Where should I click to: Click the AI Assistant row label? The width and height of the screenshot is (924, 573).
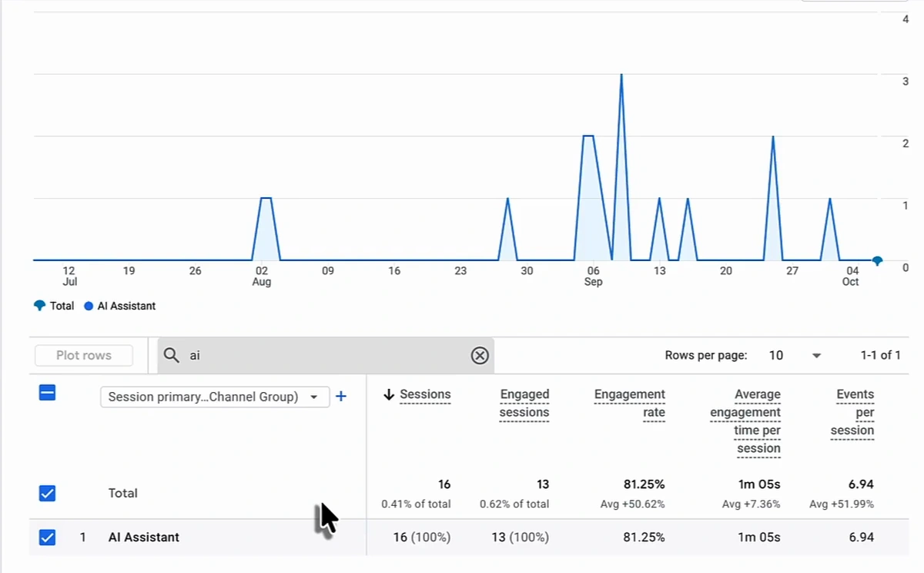tap(144, 537)
